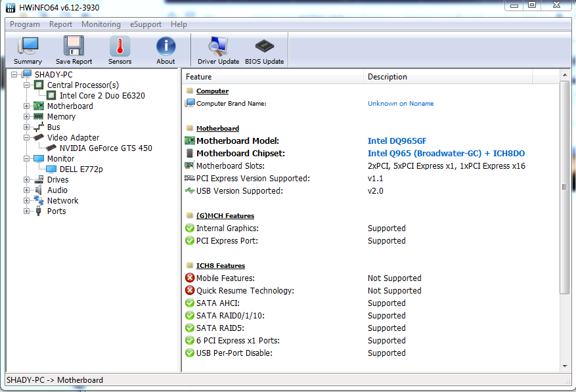This screenshot has height=392, width=576.
Task: Expand the Motherboard tree node
Action: tap(26, 106)
